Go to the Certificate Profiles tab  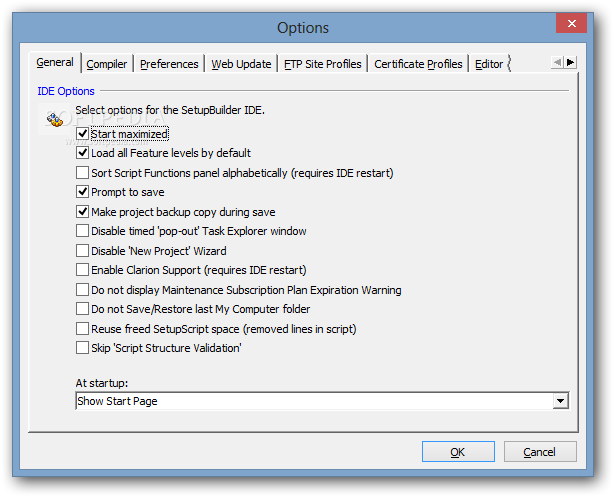click(x=418, y=64)
